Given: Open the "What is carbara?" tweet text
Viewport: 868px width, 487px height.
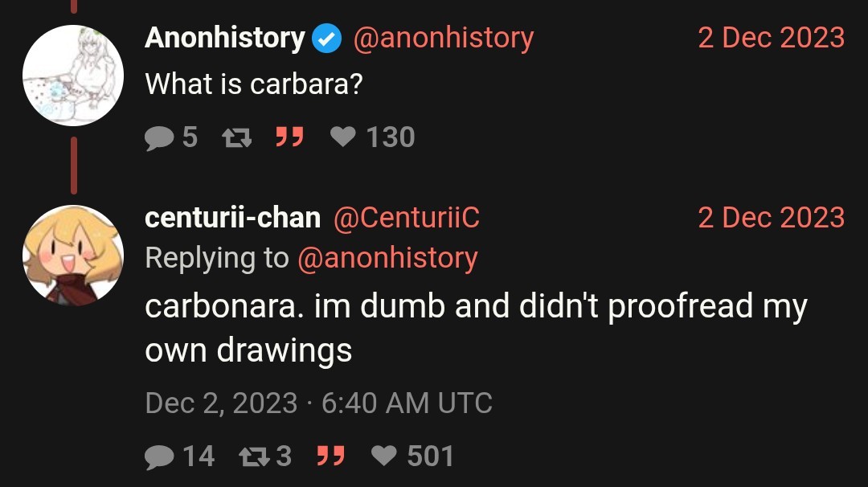Looking at the screenshot, I should click(253, 83).
